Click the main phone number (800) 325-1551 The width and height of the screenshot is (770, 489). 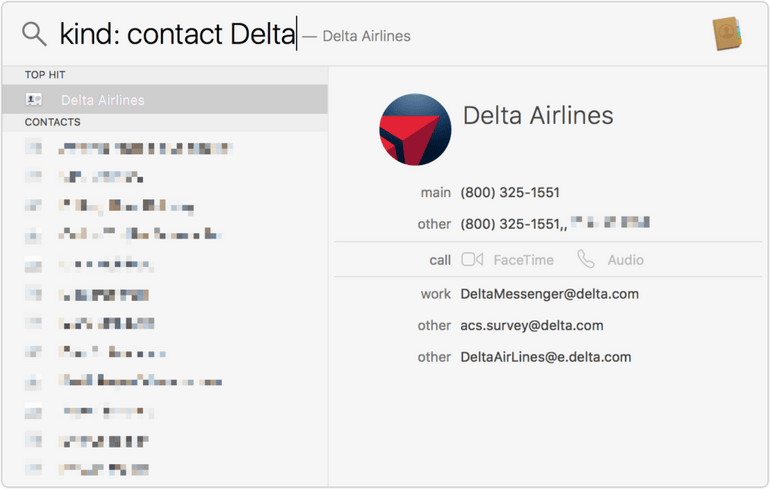[510, 192]
